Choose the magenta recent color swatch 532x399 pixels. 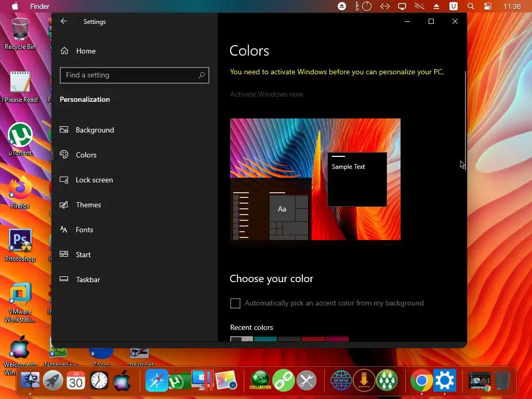(x=337, y=339)
